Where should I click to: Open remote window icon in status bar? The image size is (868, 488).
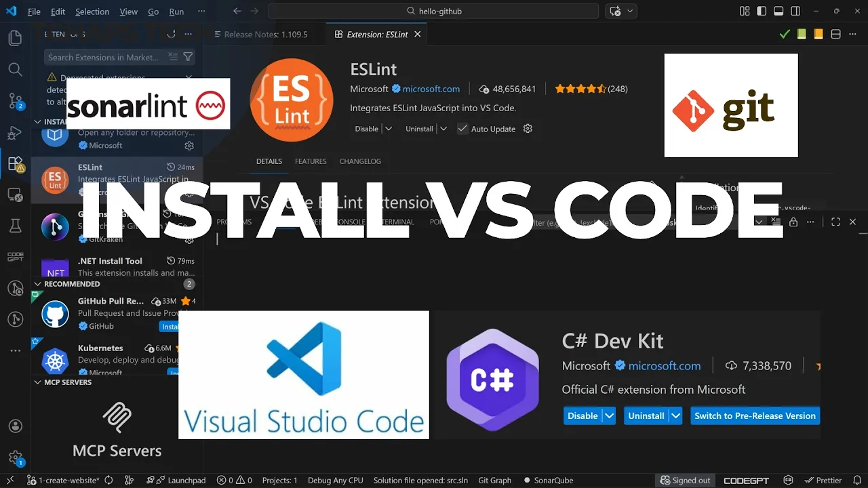10,480
